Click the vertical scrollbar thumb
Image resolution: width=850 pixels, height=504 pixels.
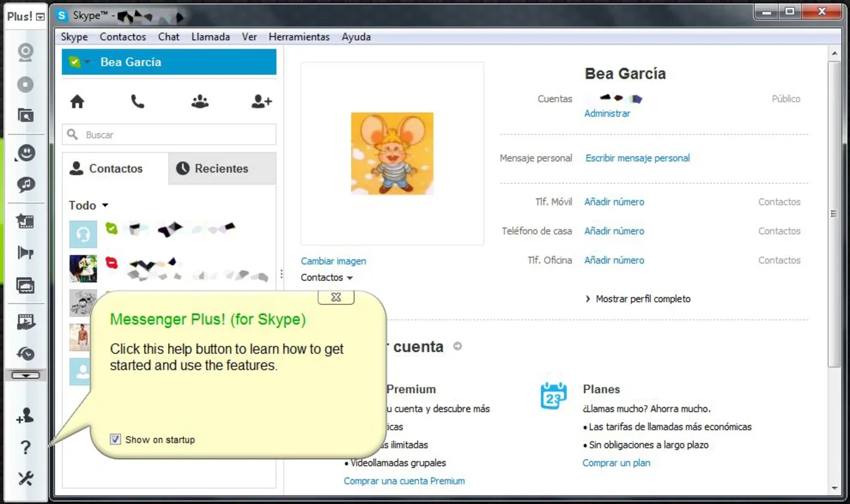tap(835, 214)
